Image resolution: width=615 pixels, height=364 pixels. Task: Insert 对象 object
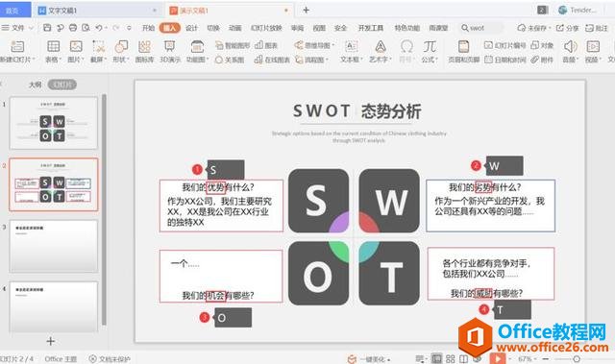[x=542, y=45]
